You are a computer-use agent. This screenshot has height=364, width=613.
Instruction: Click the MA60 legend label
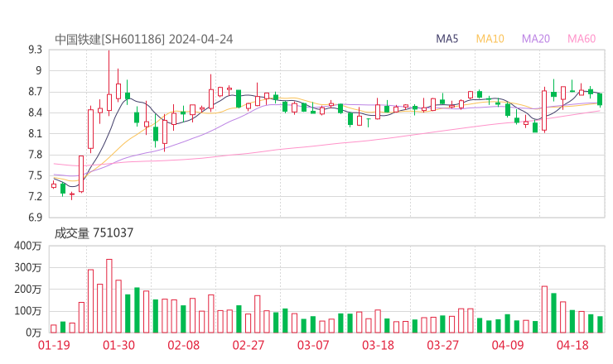click(582, 39)
